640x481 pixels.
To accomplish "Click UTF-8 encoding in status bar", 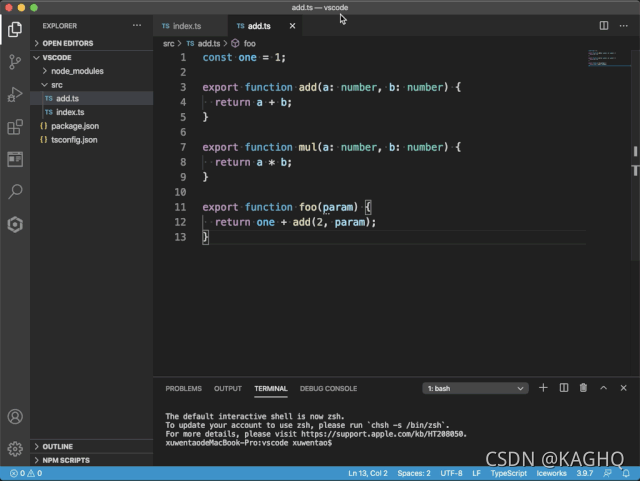I will coord(451,473).
